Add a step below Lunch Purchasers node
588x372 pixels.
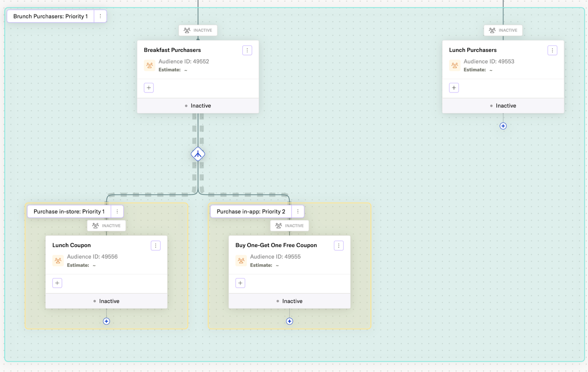coord(503,126)
